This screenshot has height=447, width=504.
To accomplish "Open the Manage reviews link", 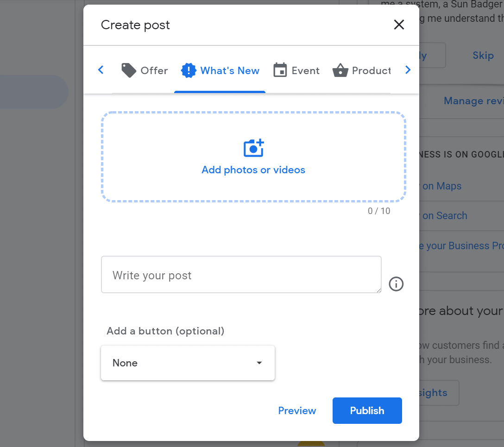I will 473,101.
